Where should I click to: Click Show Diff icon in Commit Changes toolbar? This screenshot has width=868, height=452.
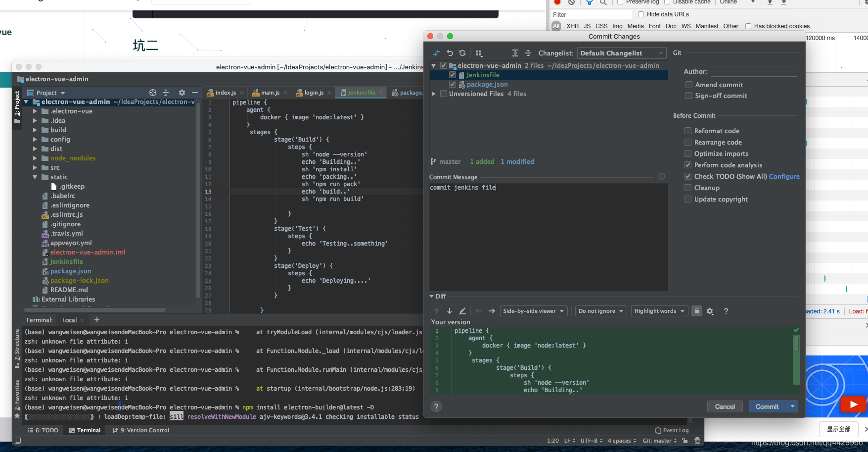(x=436, y=53)
